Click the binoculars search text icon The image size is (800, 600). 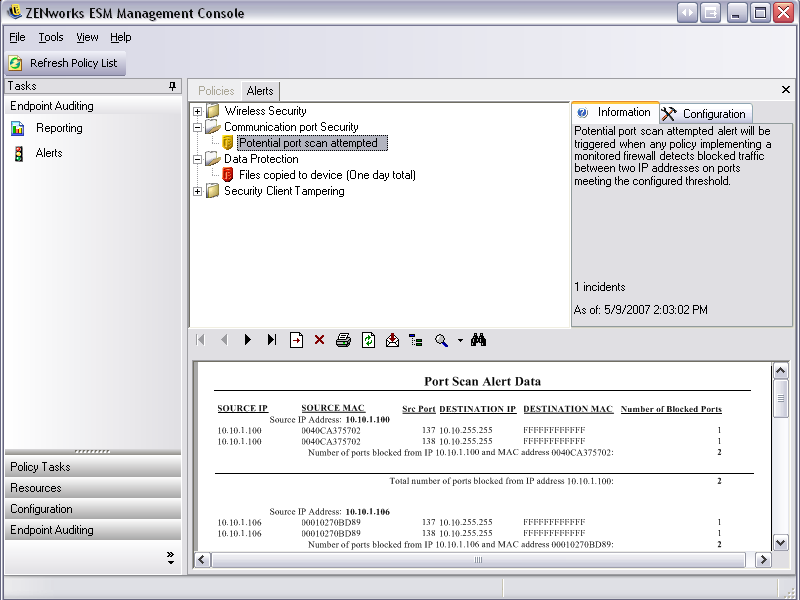click(479, 340)
